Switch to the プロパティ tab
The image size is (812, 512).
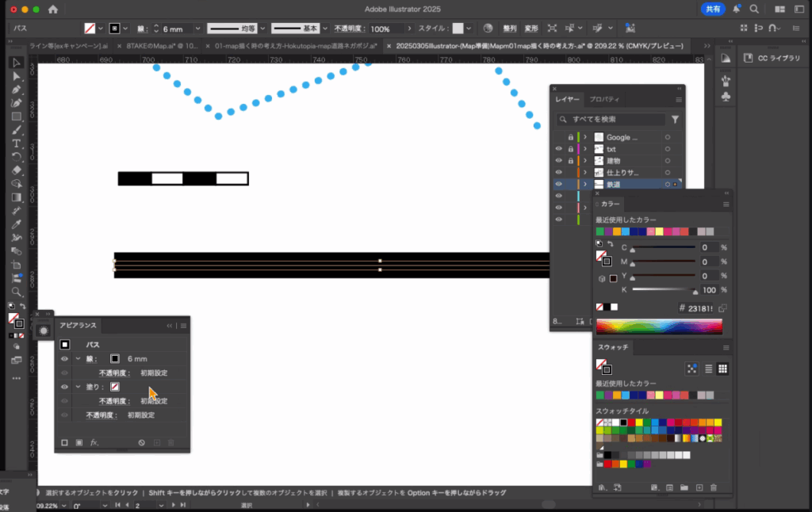(x=604, y=99)
